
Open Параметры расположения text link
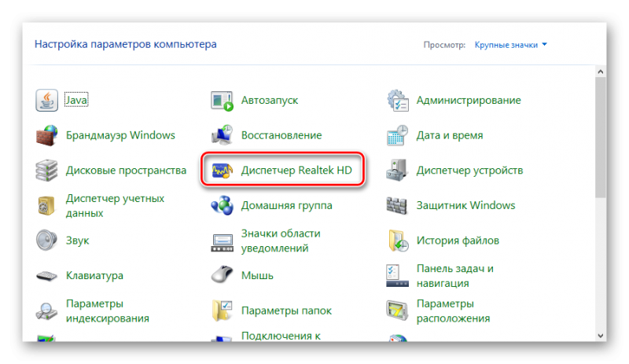click(x=453, y=311)
